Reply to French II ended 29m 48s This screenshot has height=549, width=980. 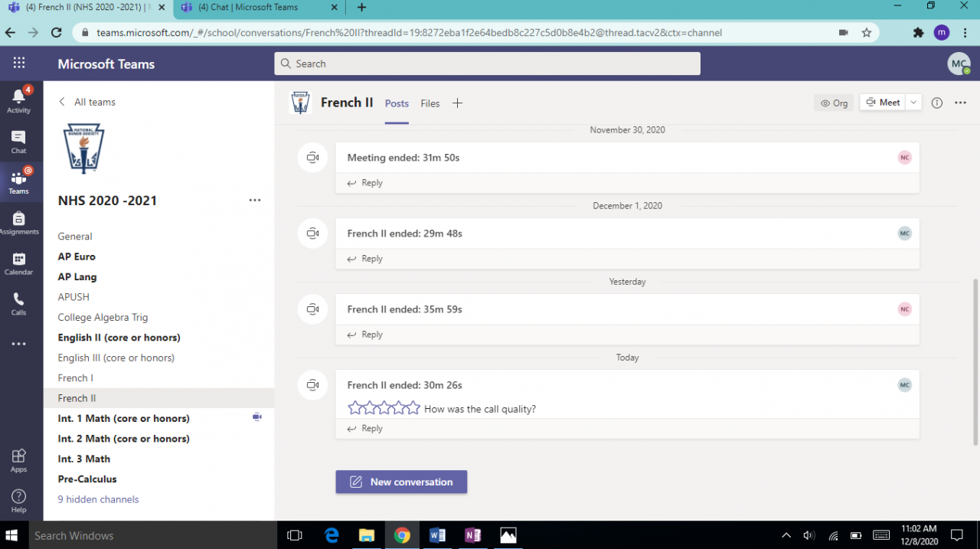coord(364,259)
